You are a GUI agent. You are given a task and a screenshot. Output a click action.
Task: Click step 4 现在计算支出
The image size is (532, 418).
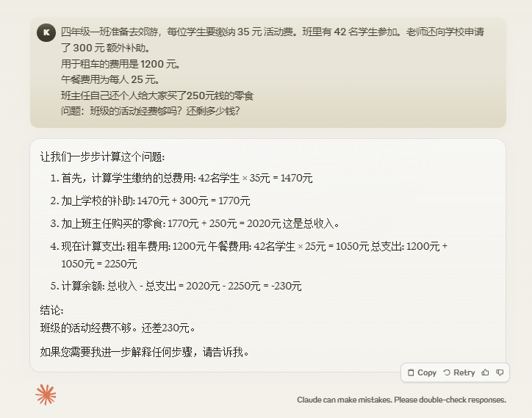(249, 255)
